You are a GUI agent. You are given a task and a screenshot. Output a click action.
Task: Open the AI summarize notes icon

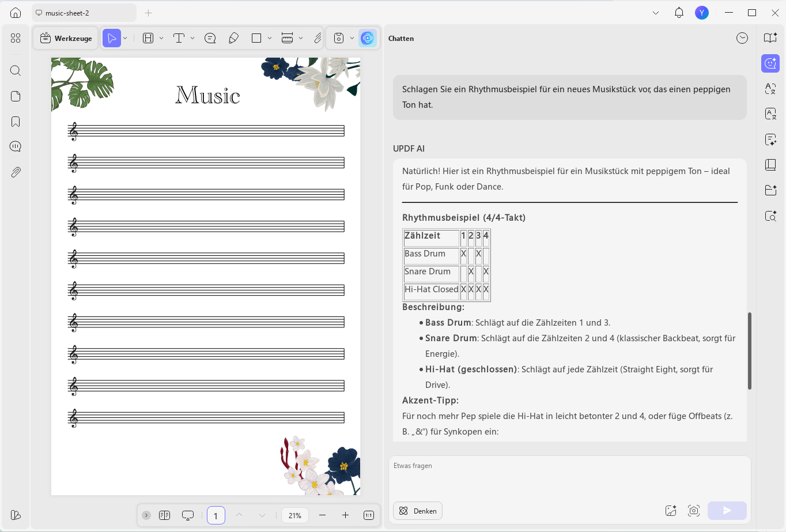(x=770, y=139)
